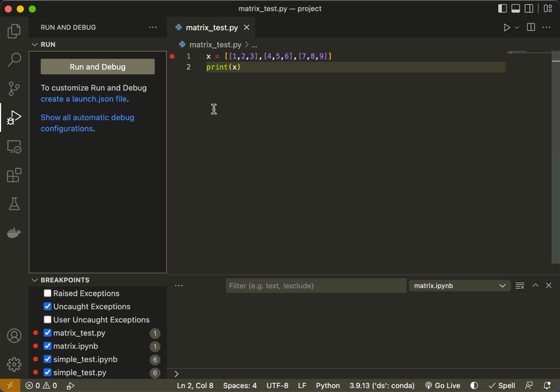This screenshot has height=392, width=560.
Task: Close the bottom panel
Action: (549, 285)
